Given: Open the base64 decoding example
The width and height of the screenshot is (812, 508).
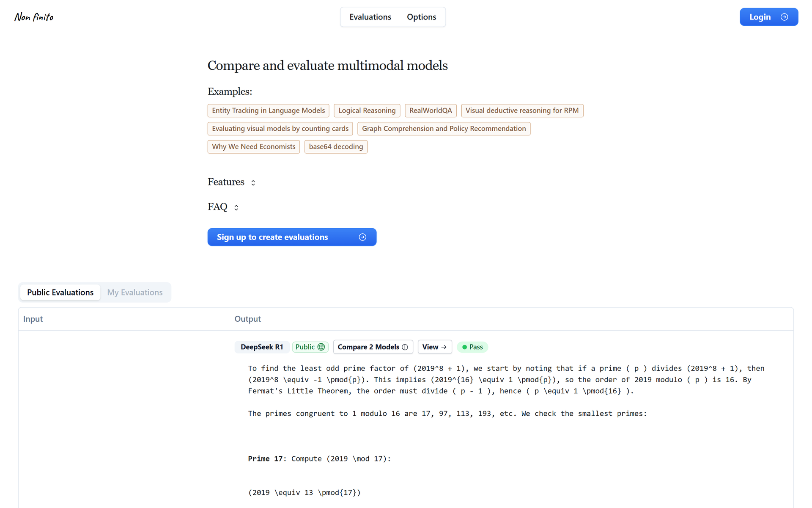Looking at the screenshot, I should [336, 146].
